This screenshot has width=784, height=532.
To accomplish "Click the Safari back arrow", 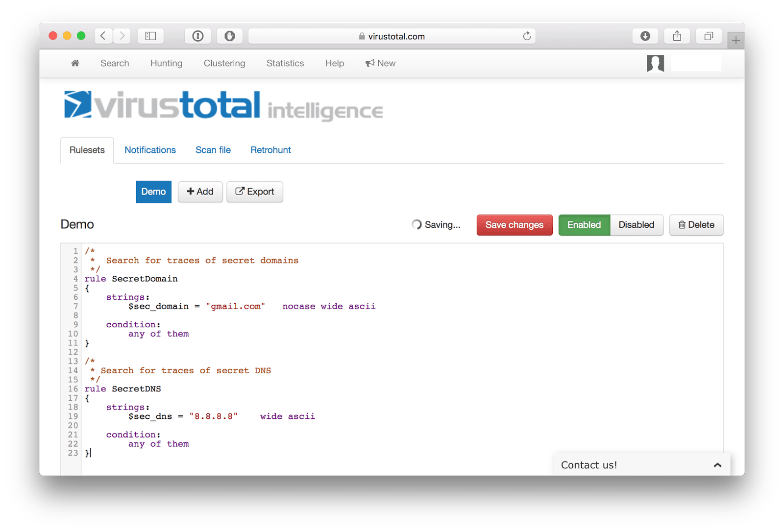I will pos(103,36).
